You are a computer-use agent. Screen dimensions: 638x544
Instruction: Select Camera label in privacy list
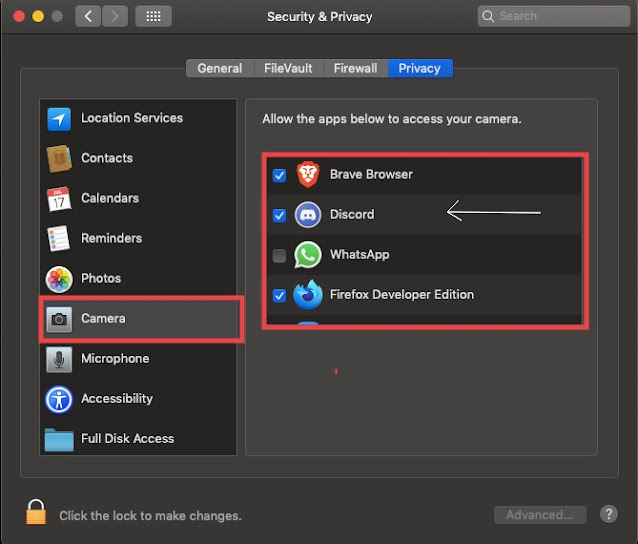coord(103,318)
